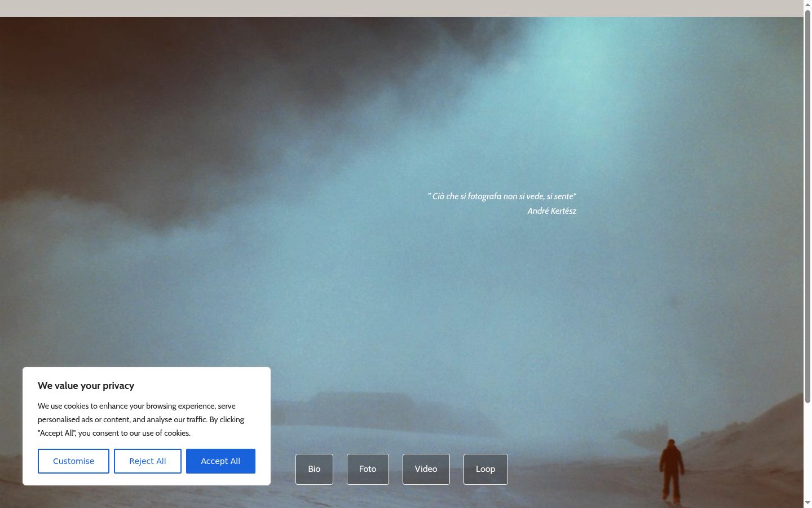812x508 pixels.
Task: Click the "We value your privacy" heading
Action: click(x=86, y=386)
